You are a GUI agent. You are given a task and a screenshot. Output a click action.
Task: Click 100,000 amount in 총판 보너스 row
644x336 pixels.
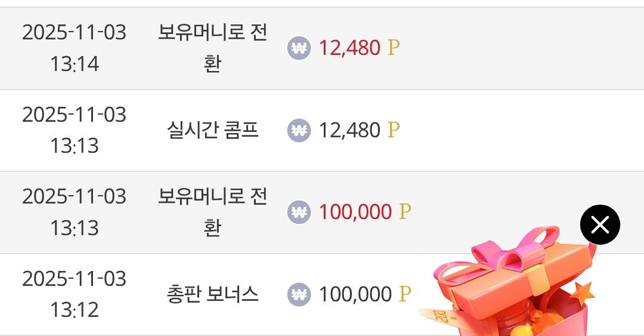point(355,294)
